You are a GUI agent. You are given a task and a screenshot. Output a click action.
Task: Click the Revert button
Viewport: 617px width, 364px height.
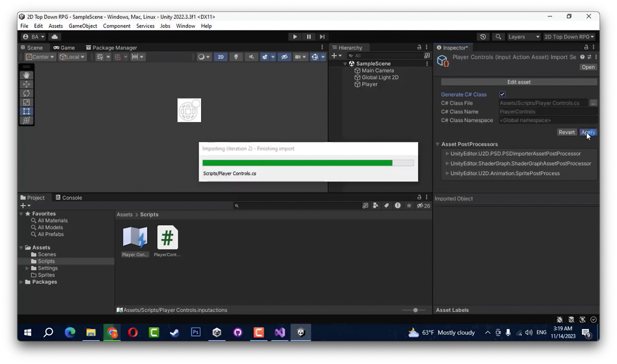click(567, 132)
